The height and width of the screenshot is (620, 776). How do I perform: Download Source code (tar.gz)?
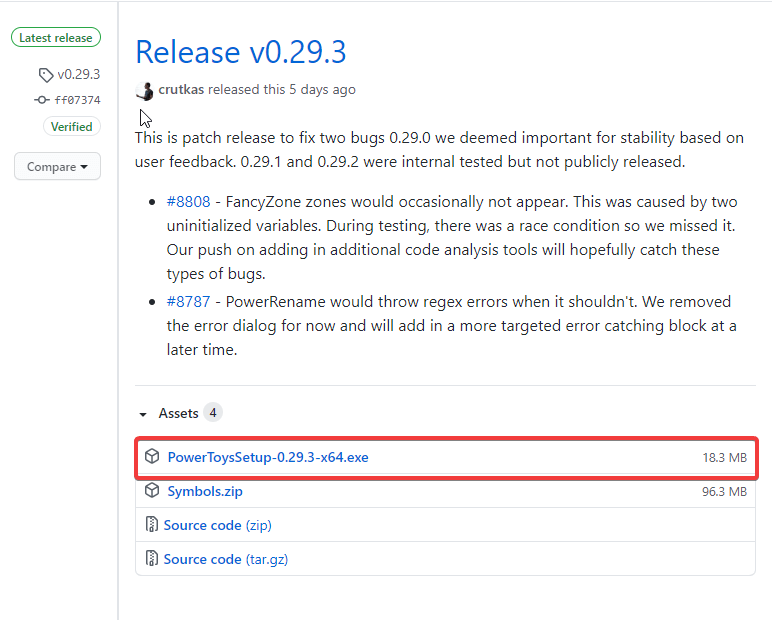[225, 559]
